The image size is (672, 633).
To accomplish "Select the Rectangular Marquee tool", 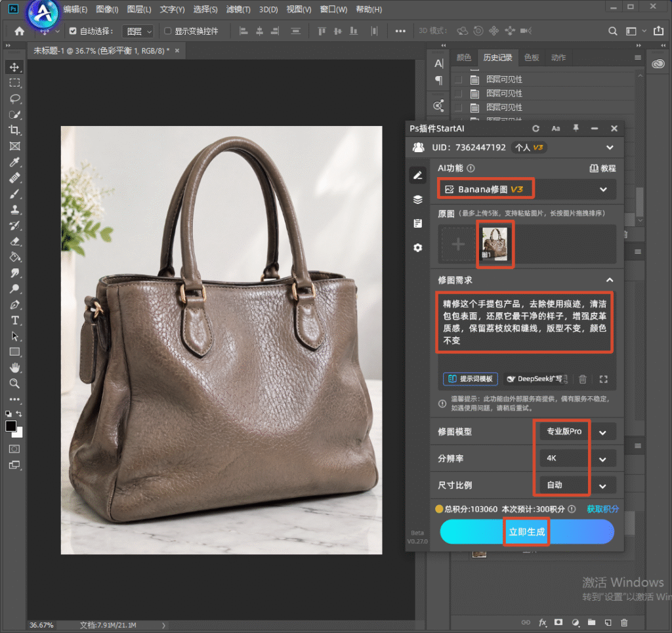I will (x=14, y=83).
